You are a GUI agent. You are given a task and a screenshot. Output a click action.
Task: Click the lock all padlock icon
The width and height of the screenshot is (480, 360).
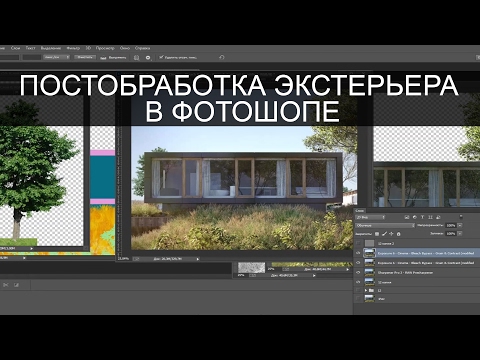[398, 234]
